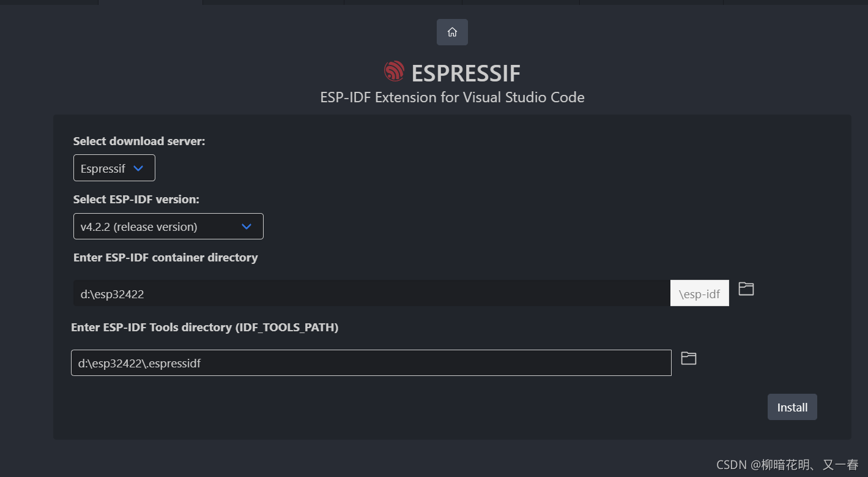Switch to the highlighted second editor tab
This screenshot has height=477, width=868.
coord(150,2)
